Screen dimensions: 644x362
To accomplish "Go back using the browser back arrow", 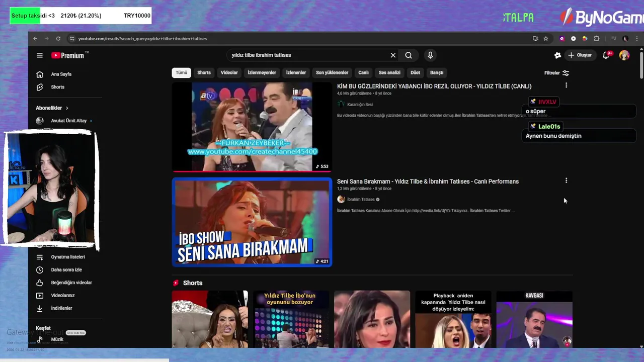I will tap(35, 39).
